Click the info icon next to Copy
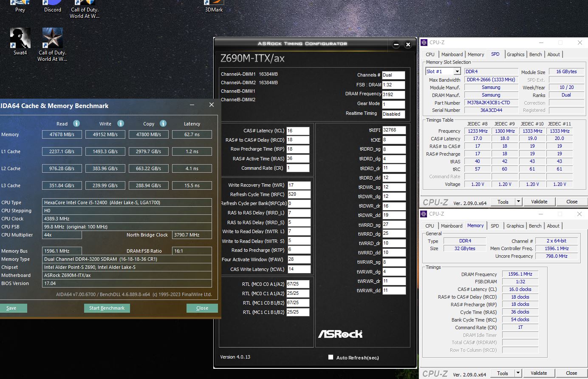 tap(163, 123)
